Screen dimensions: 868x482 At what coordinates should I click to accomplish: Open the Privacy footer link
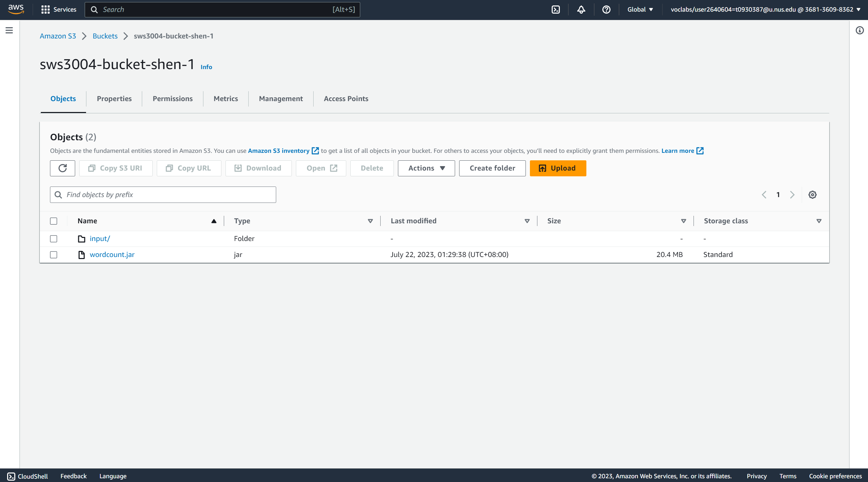[756, 476]
